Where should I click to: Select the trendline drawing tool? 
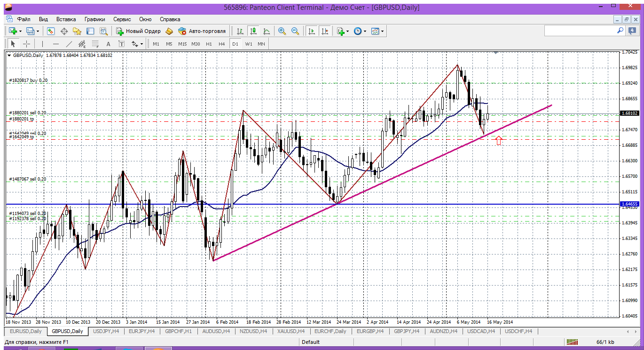69,44
